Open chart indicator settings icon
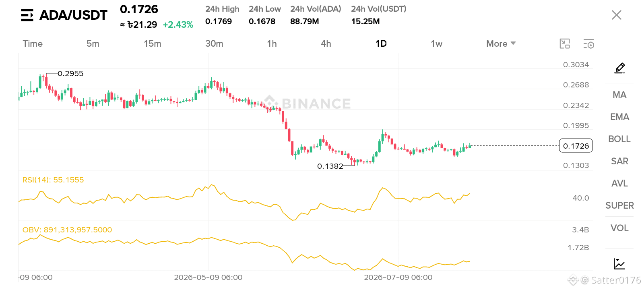This screenshot has height=290, width=644. point(589,44)
